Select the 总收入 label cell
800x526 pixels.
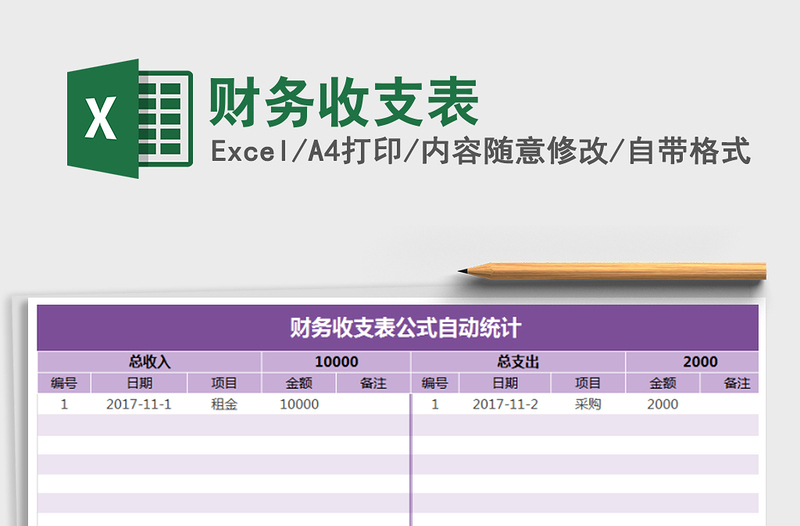(149, 362)
